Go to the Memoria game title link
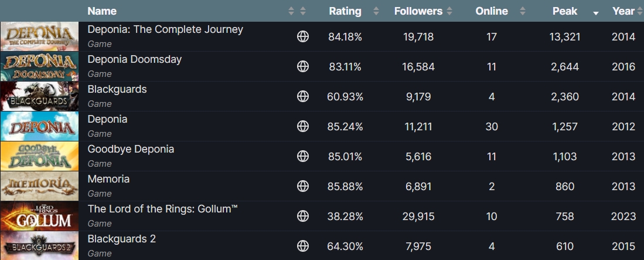Screen dimensions: 644x260 click(108, 179)
